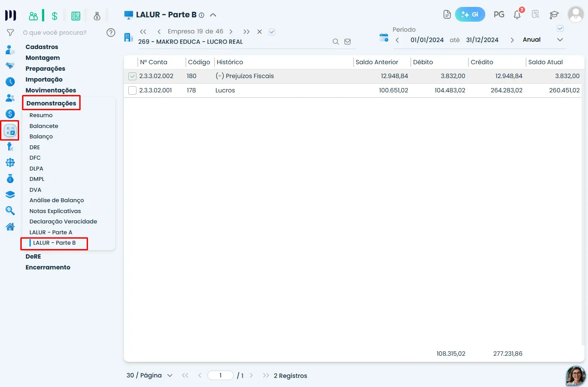The height and width of the screenshot is (387, 588).
Task: Open the notifications bell
Action: click(517, 15)
